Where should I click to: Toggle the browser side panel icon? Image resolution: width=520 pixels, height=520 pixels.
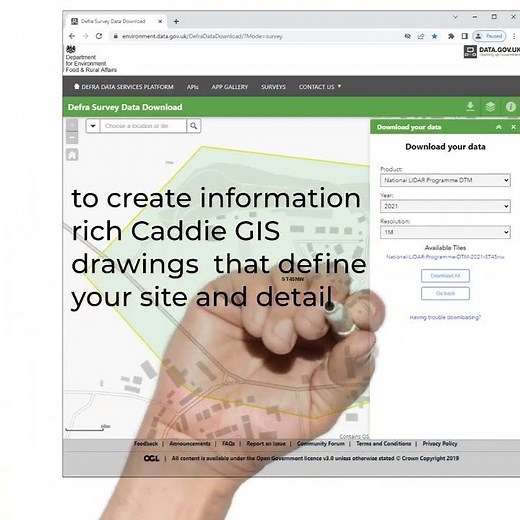coord(464,36)
